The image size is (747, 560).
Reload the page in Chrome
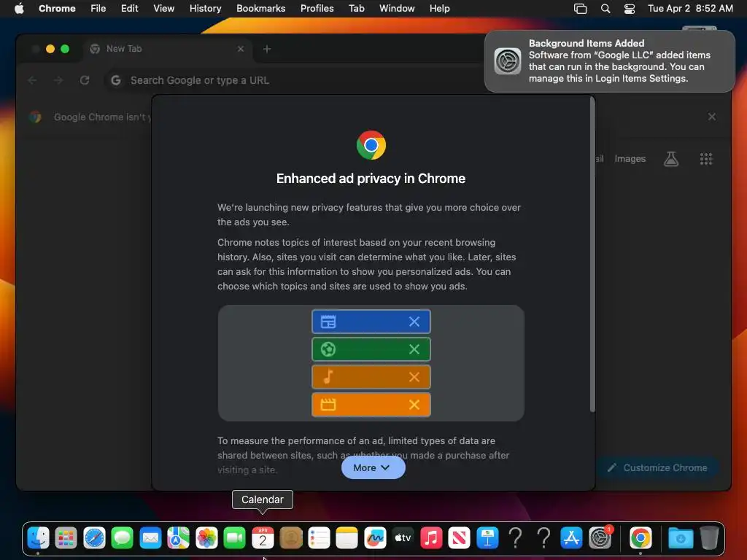[85, 80]
